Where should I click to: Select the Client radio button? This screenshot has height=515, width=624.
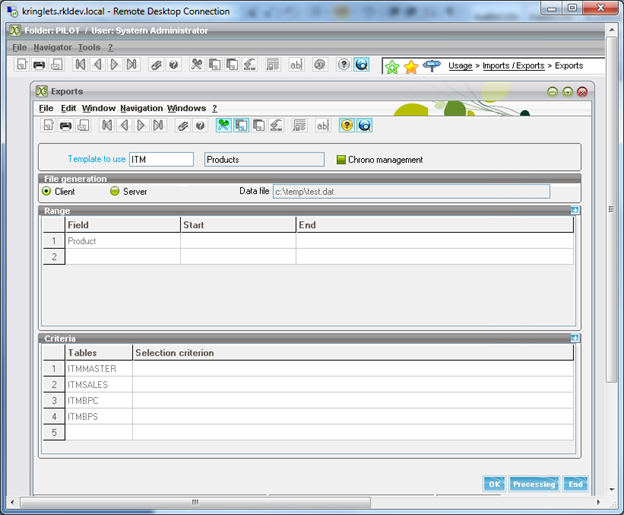(x=46, y=190)
